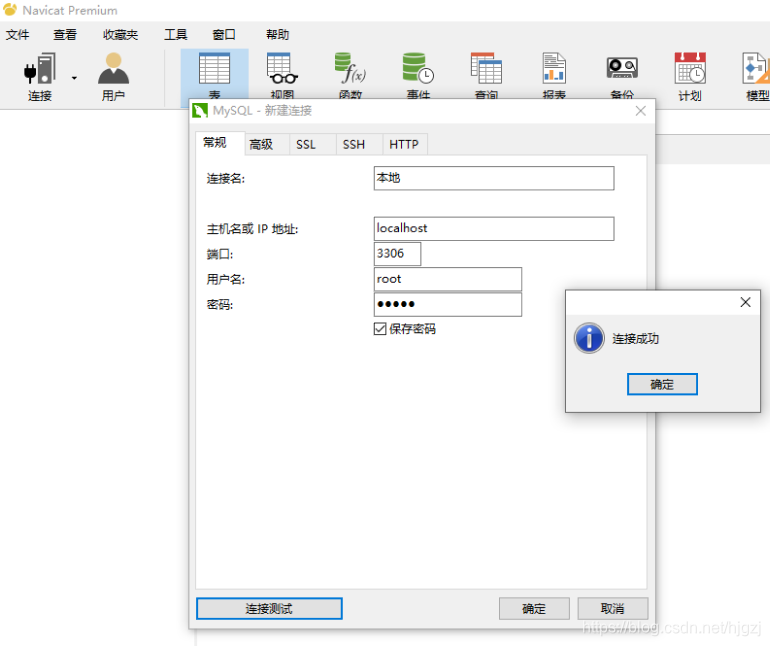Open the View (查看) menu

tap(65, 35)
